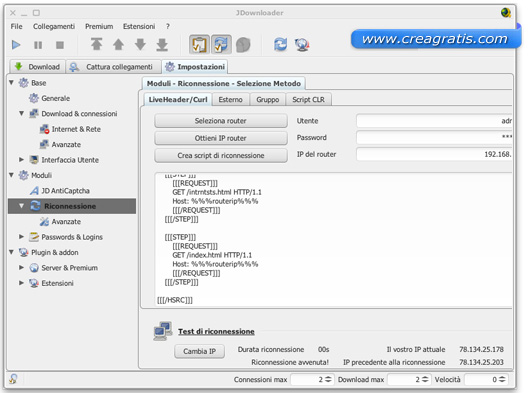Start downloads with the play icon
Screen dimensions: 530x393
(16, 45)
